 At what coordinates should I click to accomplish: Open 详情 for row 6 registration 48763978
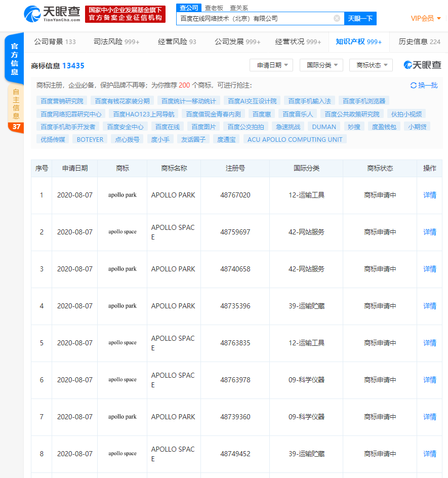click(x=430, y=380)
